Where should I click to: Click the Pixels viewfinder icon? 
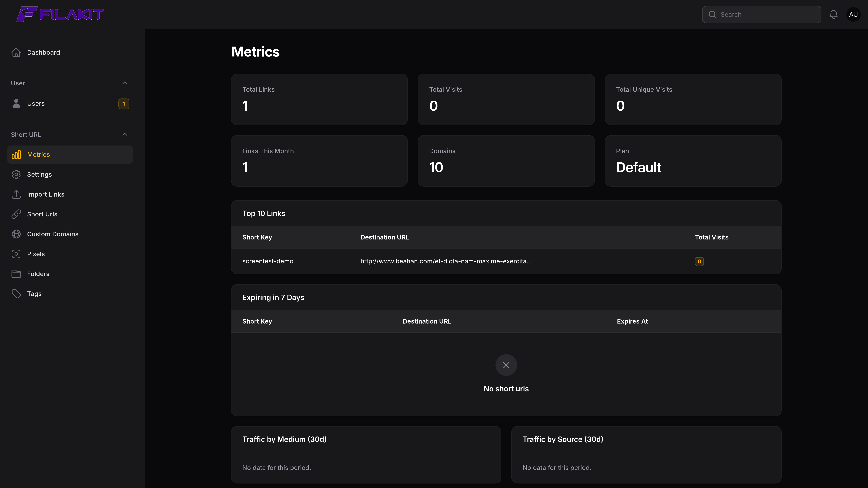[16, 254]
